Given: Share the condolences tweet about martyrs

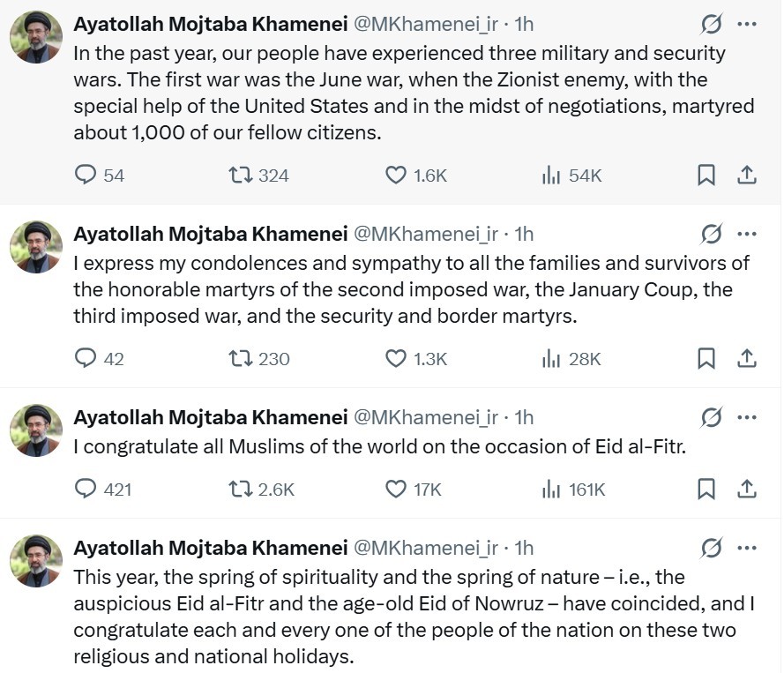Looking at the screenshot, I should click(x=746, y=358).
